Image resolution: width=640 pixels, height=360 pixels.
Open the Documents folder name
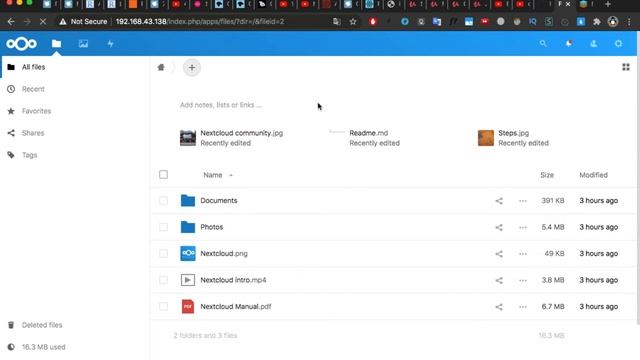click(x=219, y=201)
